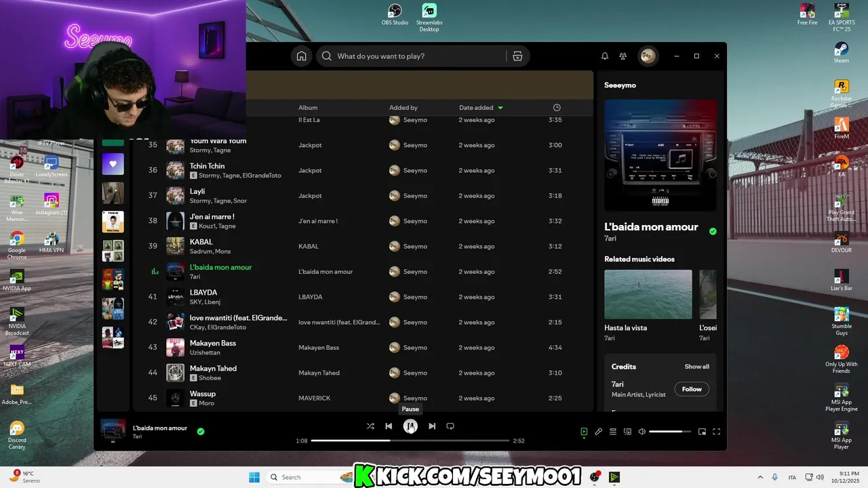Click the search magnifier icon in Spotify
The image size is (868, 488).
tap(327, 56)
